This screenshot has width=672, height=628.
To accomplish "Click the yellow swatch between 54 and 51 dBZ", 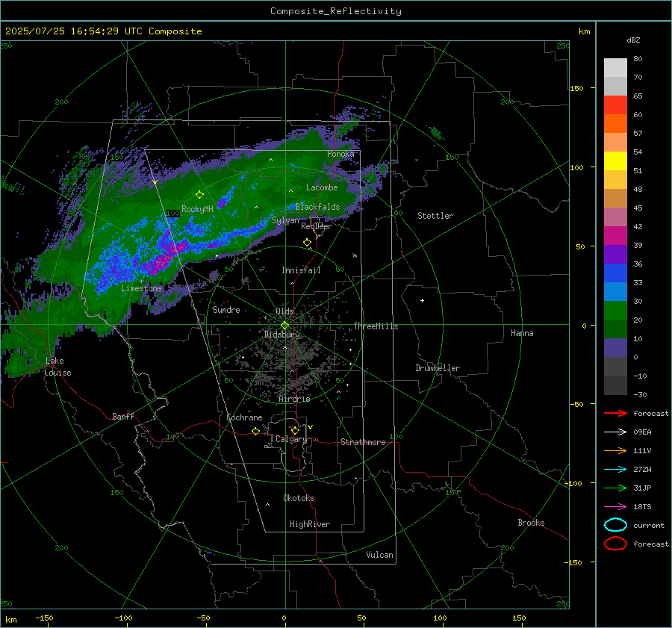I will [615, 161].
